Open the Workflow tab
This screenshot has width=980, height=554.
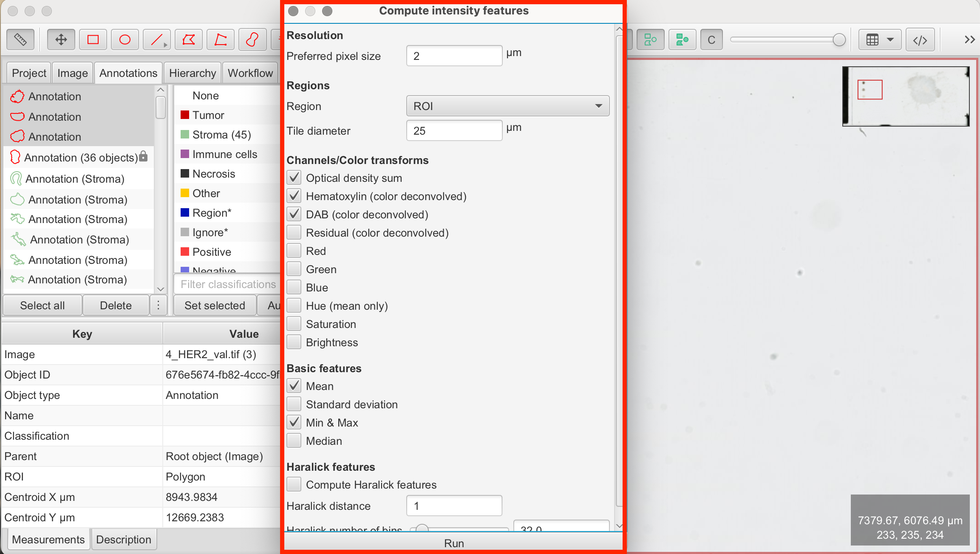pyautogui.click(x=250, y=73)
